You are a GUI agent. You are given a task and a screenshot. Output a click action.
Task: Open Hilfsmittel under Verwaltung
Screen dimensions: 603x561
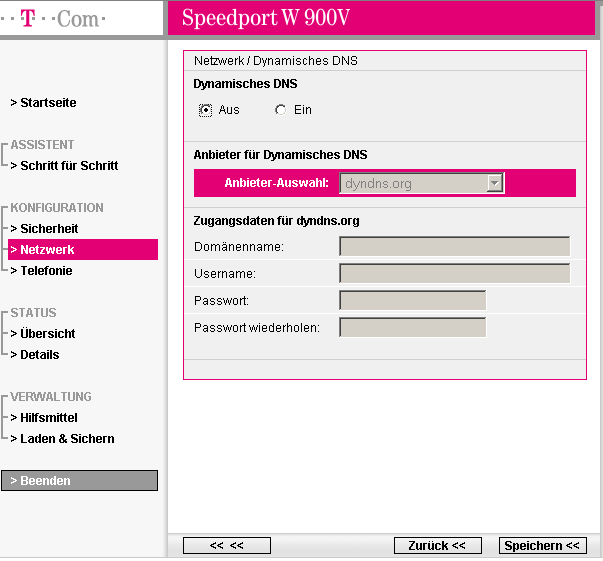click(x=44, y=418)
